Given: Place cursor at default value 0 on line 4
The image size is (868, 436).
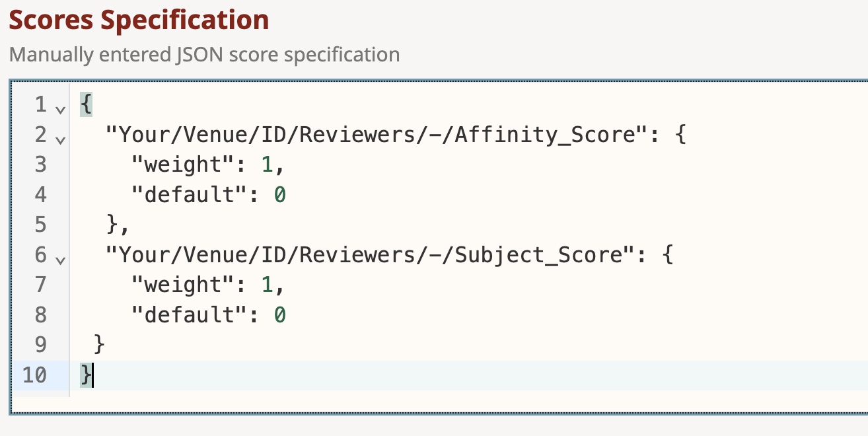Looking at the screenshot, I should click(279, 195).
